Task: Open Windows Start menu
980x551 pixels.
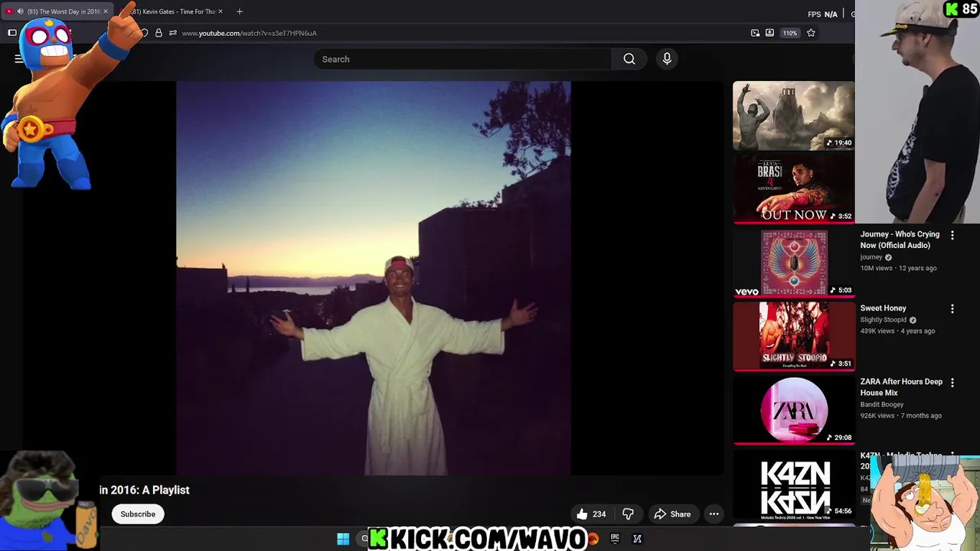Action: pos(343,539)
